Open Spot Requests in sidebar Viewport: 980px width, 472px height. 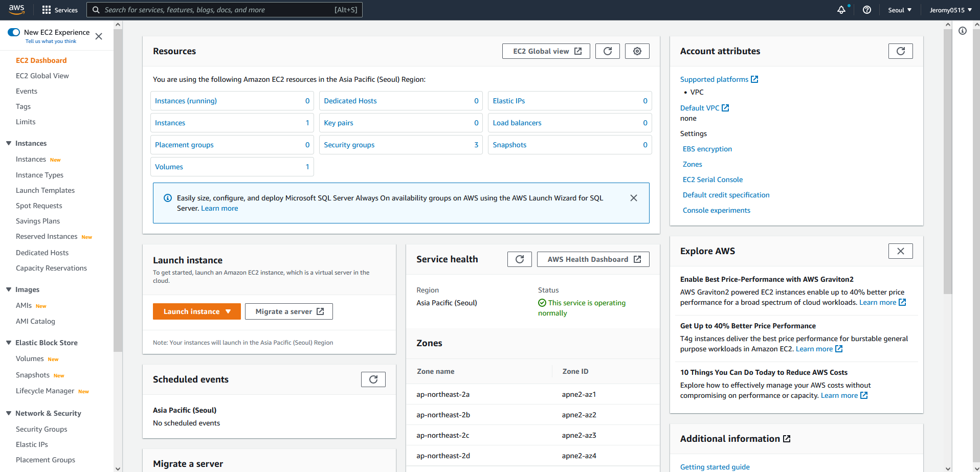(39, 206)
